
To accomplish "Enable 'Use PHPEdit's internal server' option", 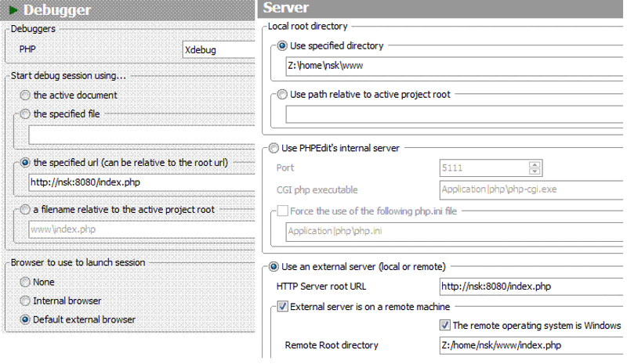I will [x=274, y=148].
